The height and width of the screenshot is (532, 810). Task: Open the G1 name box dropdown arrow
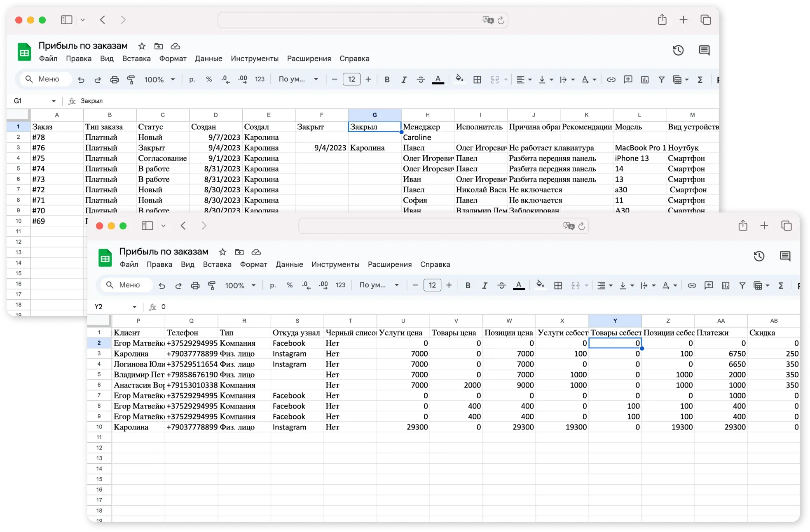[54, 101]
